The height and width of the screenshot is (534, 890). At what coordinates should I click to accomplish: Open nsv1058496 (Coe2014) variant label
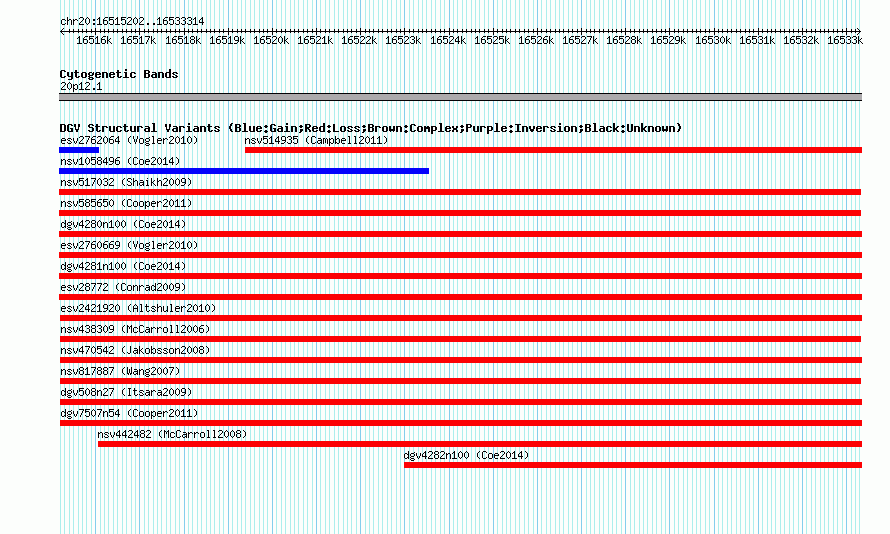[x=120, y=161]
